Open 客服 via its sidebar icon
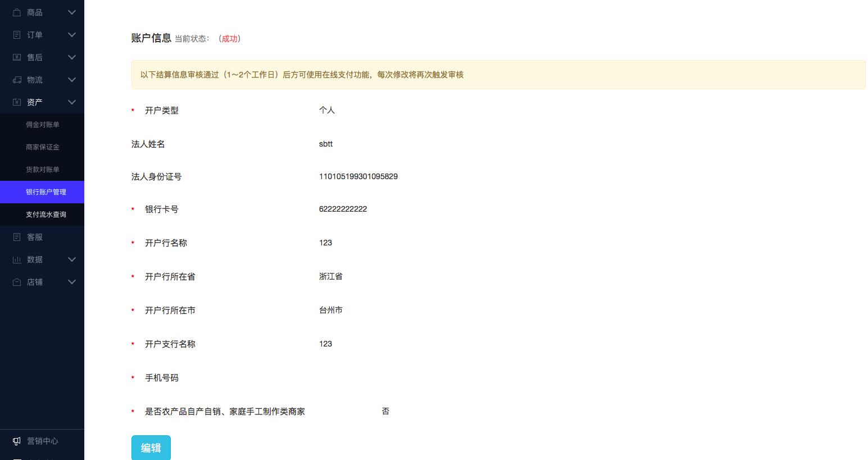This screenshot has width=868, height=460. coord(17,236)
